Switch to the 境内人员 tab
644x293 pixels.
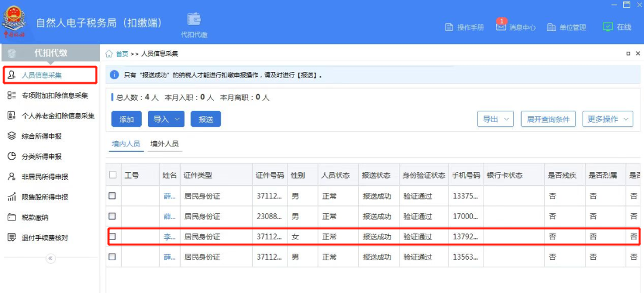point(126,144)
